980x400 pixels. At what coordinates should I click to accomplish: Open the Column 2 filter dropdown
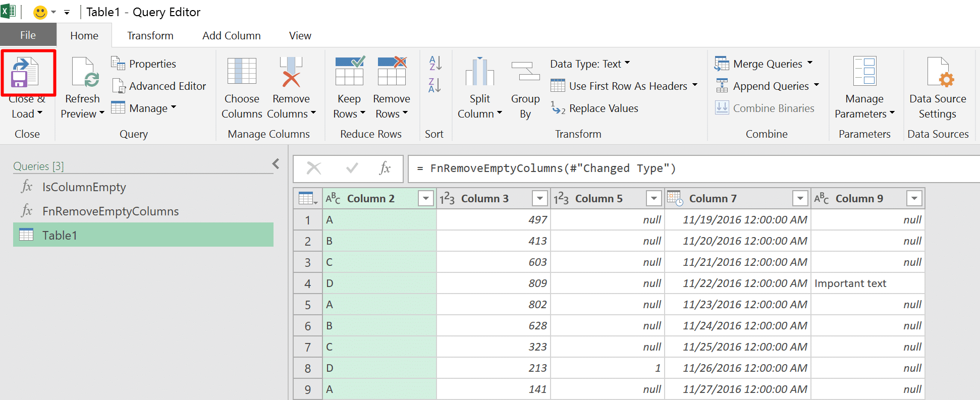[x=426, y=199]
